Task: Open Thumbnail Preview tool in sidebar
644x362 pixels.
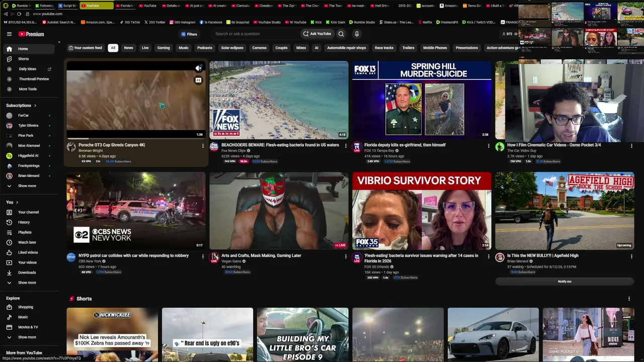Action: point(34,79)
